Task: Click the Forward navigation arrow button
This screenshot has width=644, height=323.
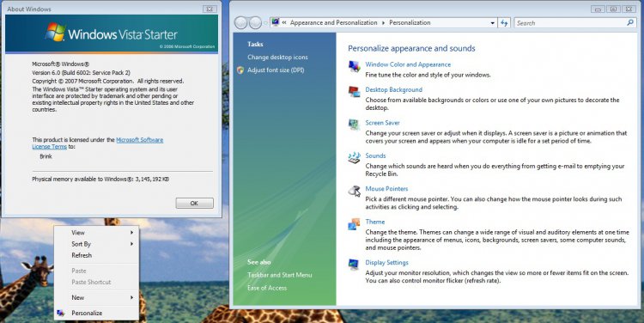Action: coord(256,23)
